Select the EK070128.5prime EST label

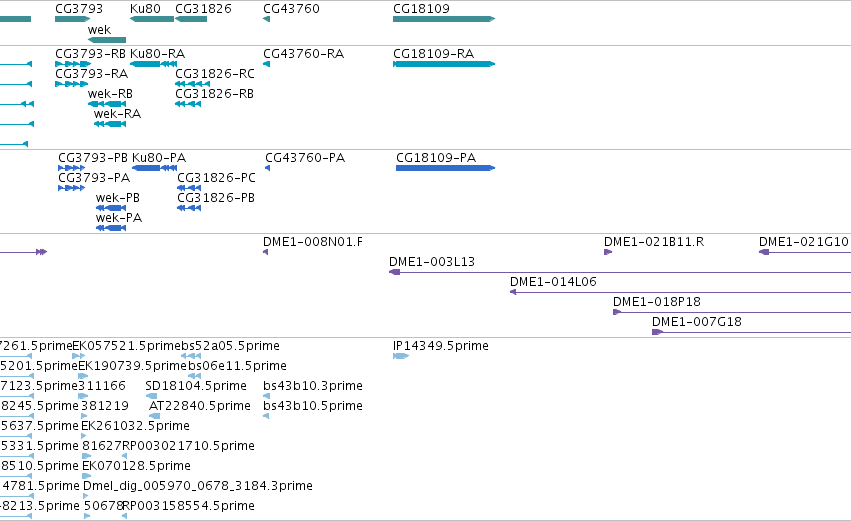pos(136,467)
